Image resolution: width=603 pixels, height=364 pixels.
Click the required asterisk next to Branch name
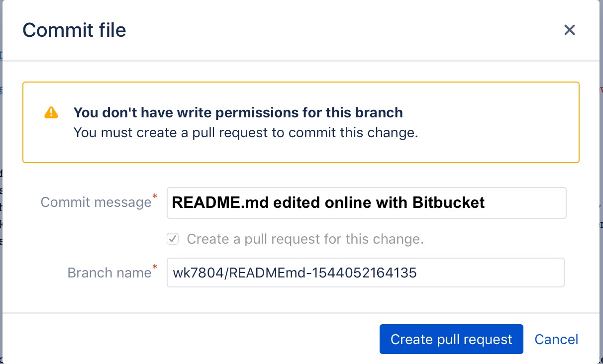click(155, 268)
